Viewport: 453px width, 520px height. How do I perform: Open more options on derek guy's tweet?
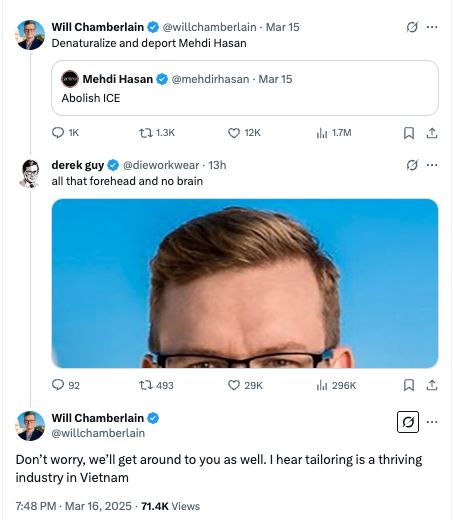click(432, 165)
